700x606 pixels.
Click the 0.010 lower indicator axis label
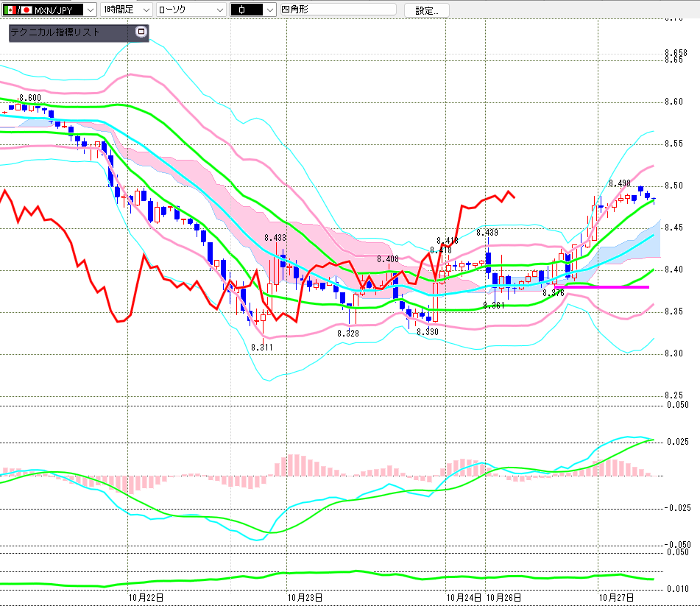tap(678, 588)
